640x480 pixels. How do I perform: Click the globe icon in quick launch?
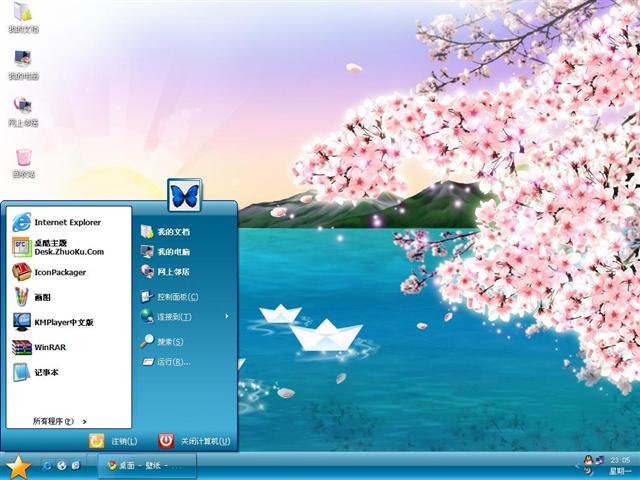tap(62, 465)
